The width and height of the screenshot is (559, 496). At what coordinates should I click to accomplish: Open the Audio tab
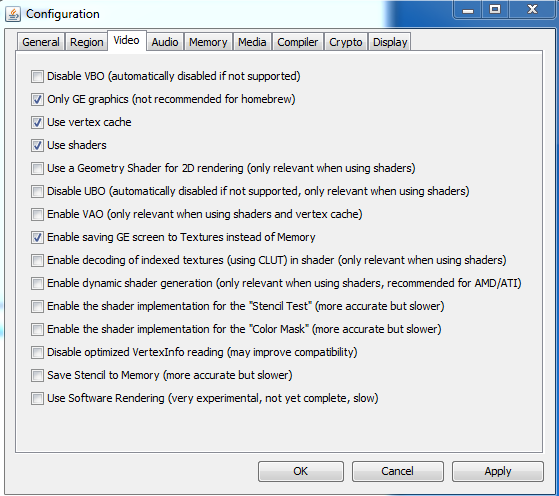165,42
